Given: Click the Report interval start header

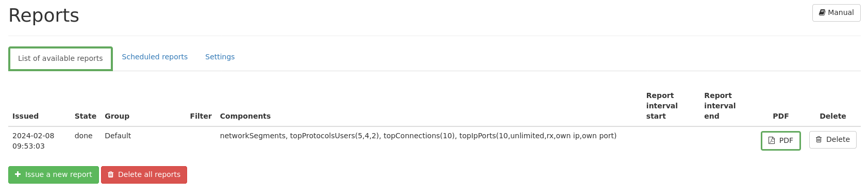Looking at the screenshot, I should [x=662, y=106].
